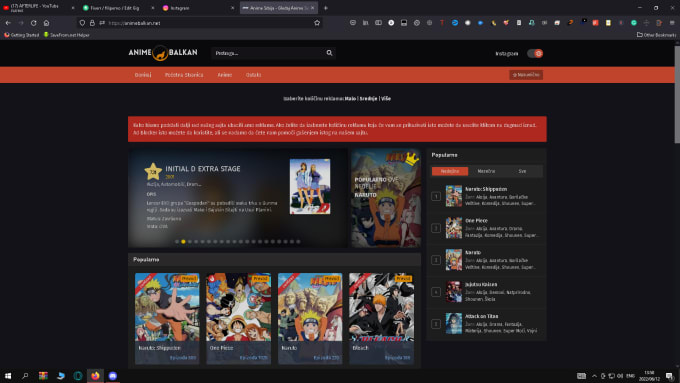This screenshot has height=383, width=680.
Task: Click the blue Edge-style extension icon
Action: coord(455,23)
